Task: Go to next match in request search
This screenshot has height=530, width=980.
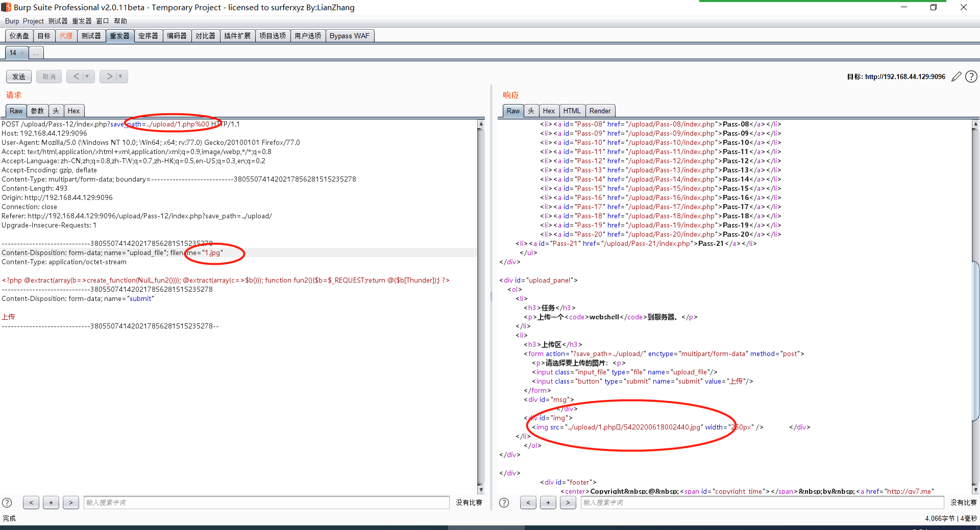Action: pyautogui.click(x=71, y=502)
